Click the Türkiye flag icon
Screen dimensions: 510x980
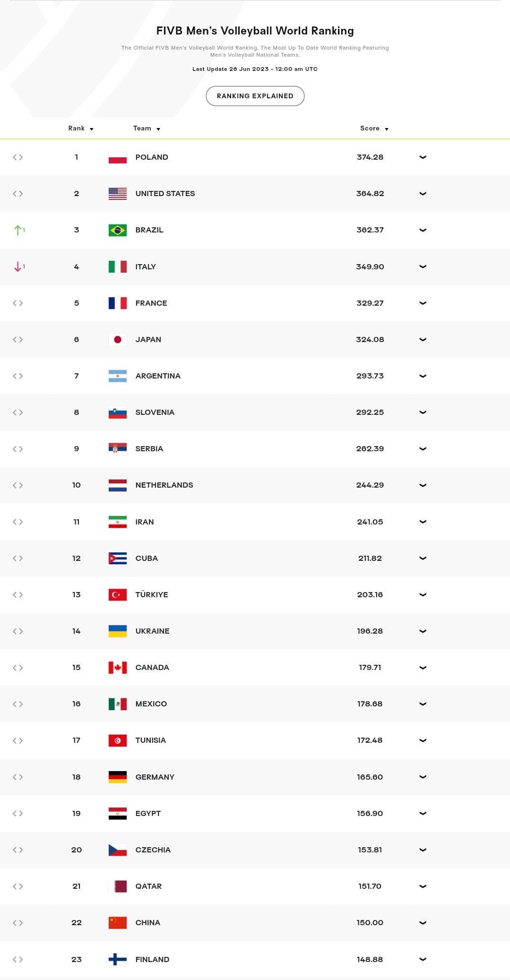pos(118,595)
